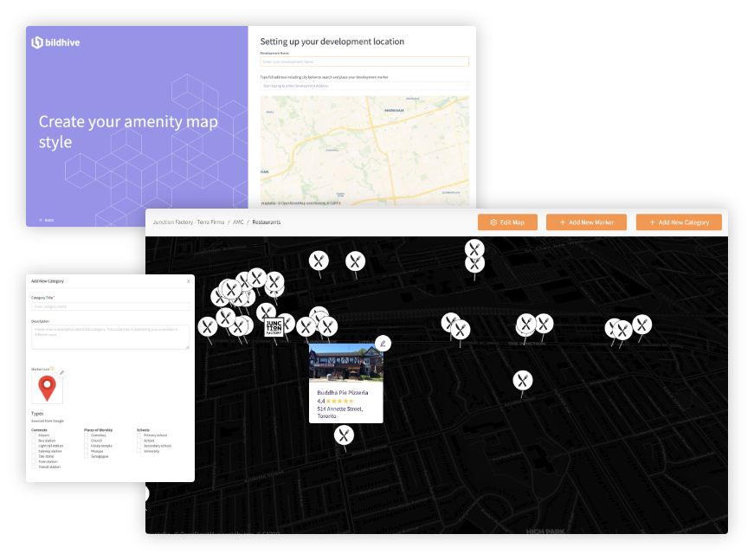This screenshot has height=560, width=754.
Task: Click the pencil icon beside the Marker Icon preview
Action: 61,372
